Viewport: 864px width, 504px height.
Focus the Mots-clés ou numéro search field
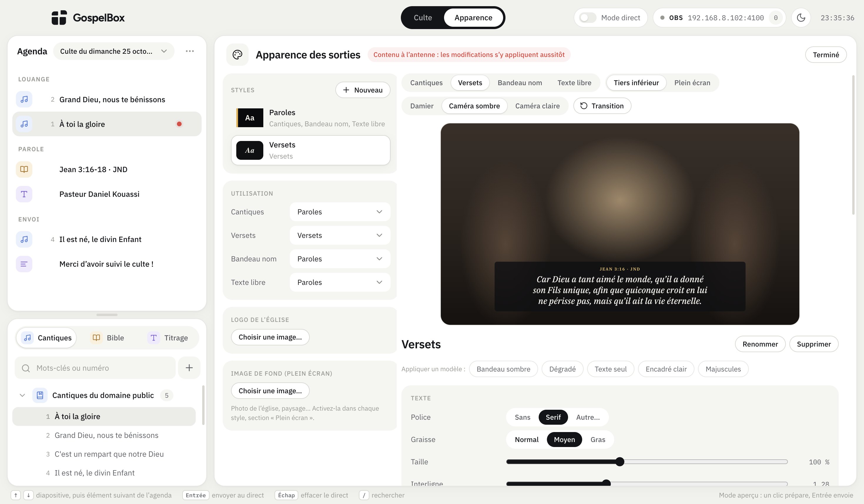coord(95,368)
